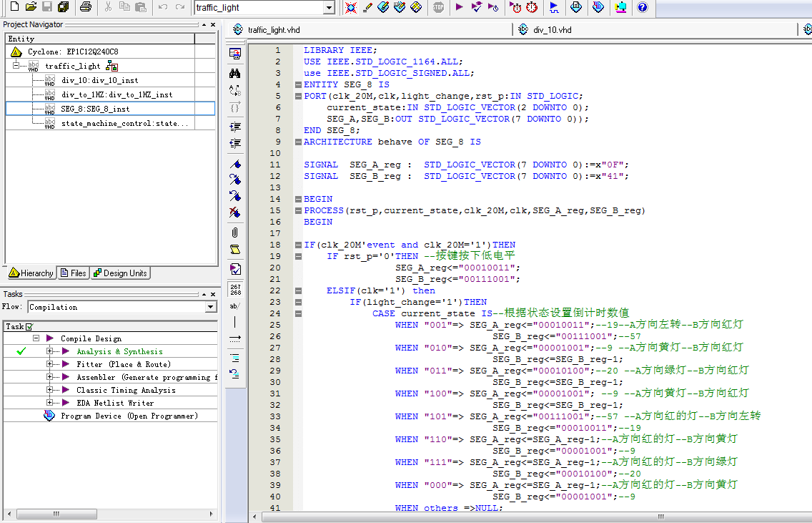
Task: Click the Open file folder icon
Action: [31, 7]
